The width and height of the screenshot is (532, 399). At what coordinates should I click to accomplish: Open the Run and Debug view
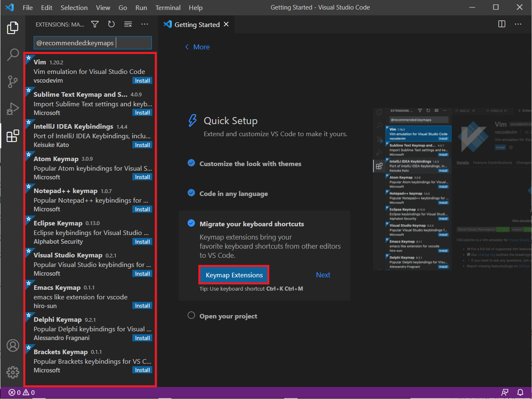coord(13,108)
